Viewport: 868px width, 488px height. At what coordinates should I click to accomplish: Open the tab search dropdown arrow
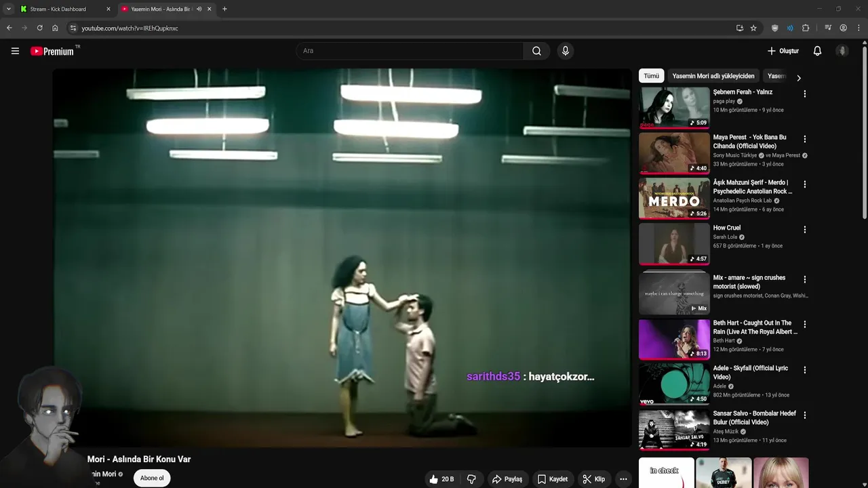coord(8,9)
